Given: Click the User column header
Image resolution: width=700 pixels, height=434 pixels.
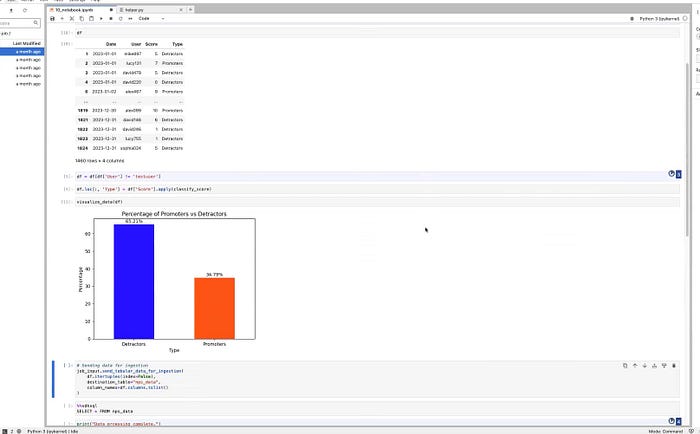Looking at the screenshot, I should (136, 44).
